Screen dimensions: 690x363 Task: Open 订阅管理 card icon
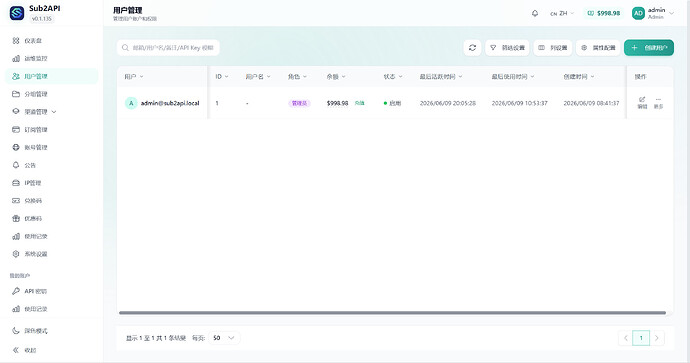(16, 129)
